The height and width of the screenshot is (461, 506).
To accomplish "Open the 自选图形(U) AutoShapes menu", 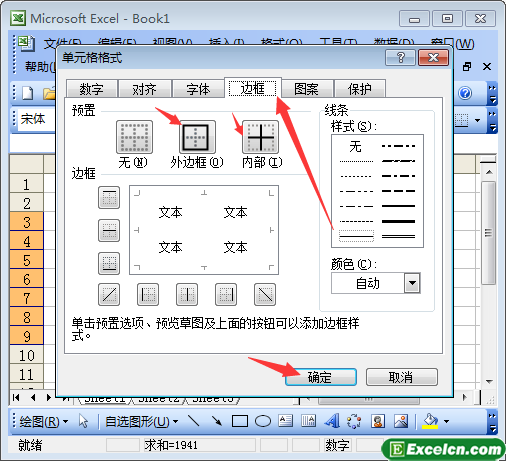I will pyautogui.click(x=141, y=422).
